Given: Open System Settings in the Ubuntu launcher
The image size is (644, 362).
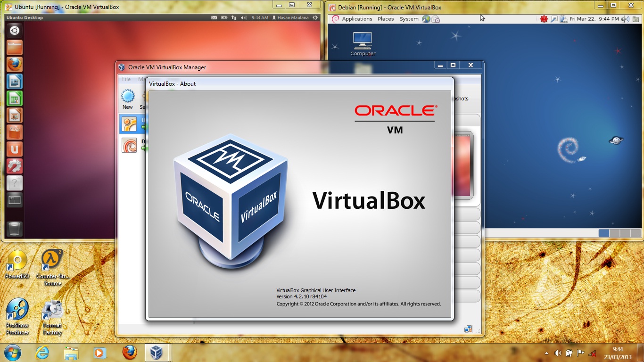Looking at the screenshot, I should (x=15, y=166).
